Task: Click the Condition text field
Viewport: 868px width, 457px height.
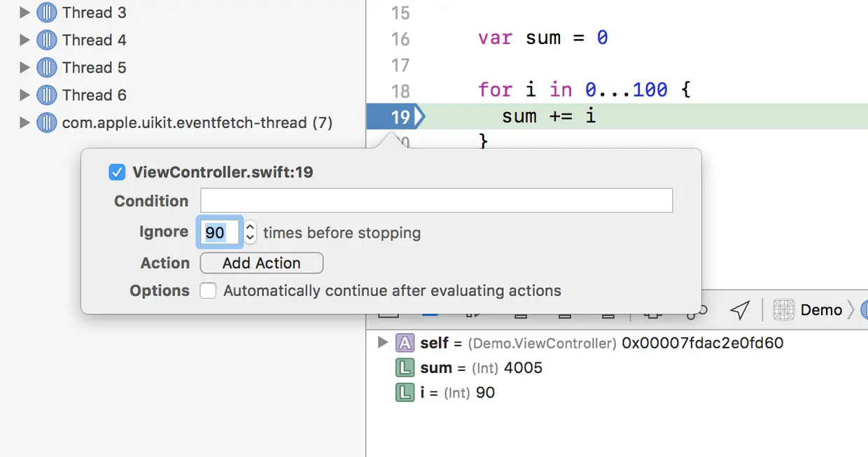Action: [x=436, y=201]
